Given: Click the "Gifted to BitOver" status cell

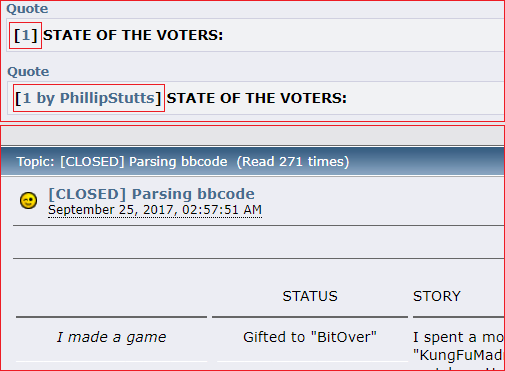Looking at the screenshot, I should [310, 337].
